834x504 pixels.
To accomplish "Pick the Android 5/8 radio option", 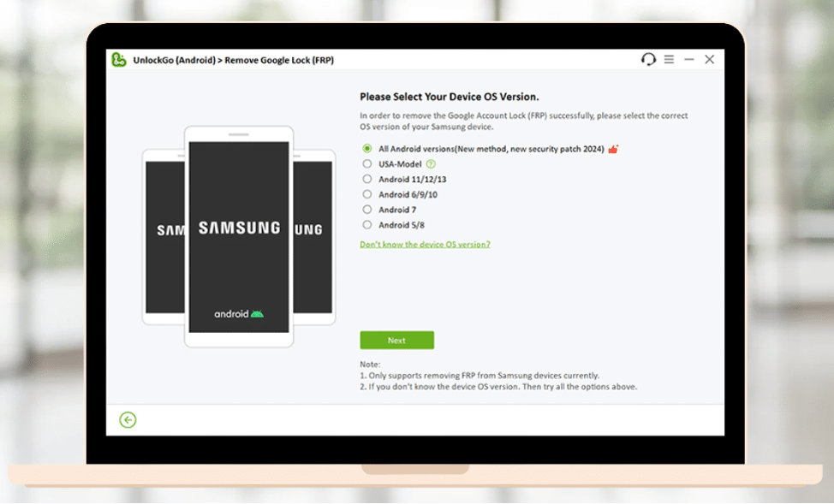I will [367, 225].
